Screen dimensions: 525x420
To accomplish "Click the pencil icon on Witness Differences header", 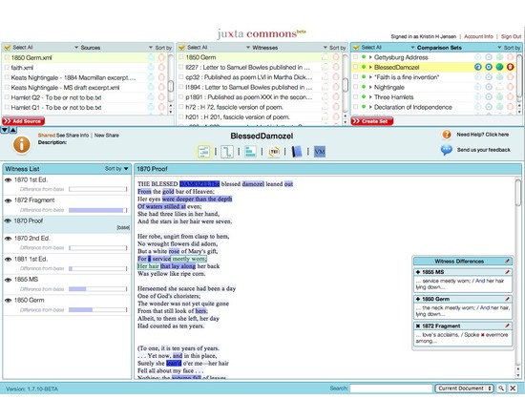I will [x=507, y=261].
